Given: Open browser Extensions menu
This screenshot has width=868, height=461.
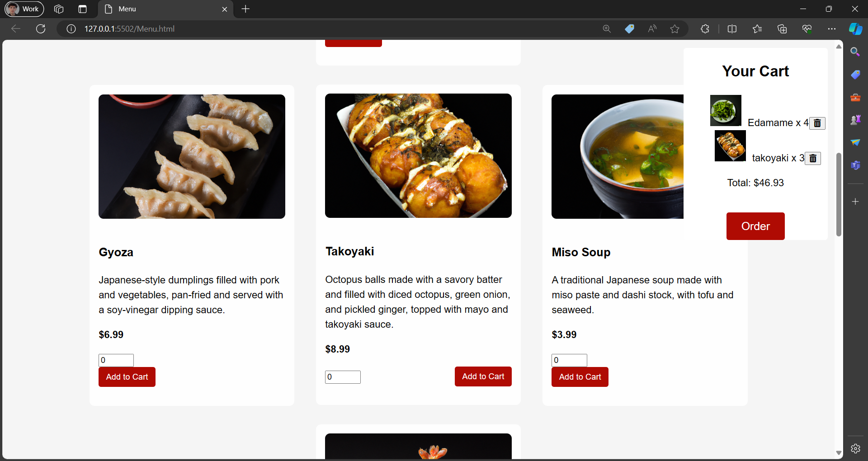Looking at the screenshot, I should click(705, 29).
